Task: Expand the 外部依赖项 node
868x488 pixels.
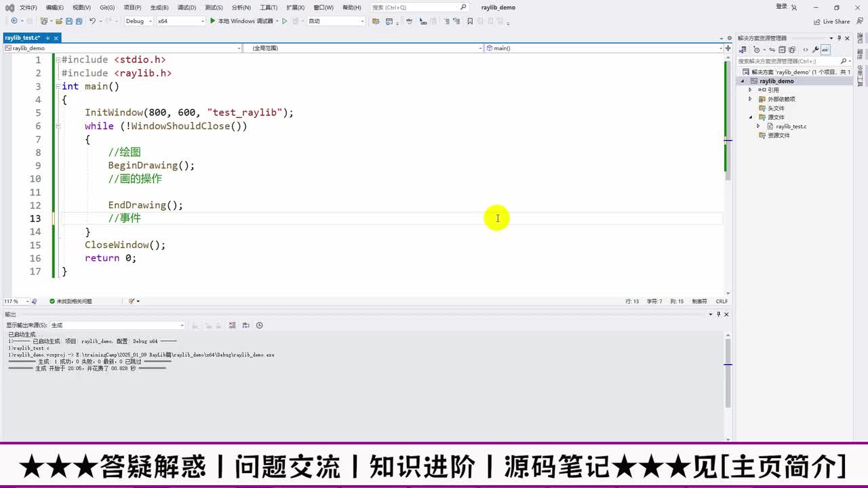Action: 750,99
